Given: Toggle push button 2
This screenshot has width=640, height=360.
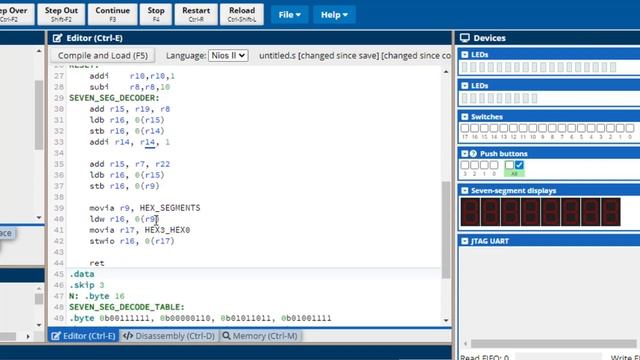Looking at the screenshot, I should tap(475, 165).
